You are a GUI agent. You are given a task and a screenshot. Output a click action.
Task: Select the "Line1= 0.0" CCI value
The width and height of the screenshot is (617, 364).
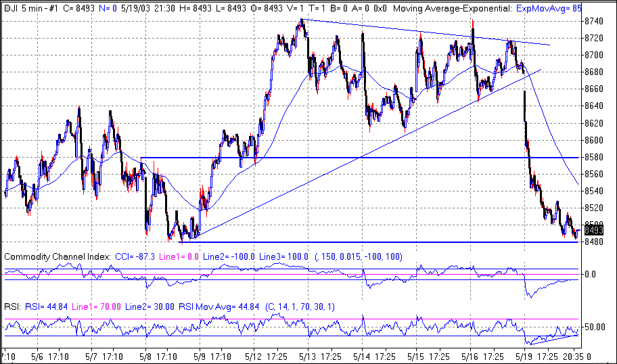point(179,257)
